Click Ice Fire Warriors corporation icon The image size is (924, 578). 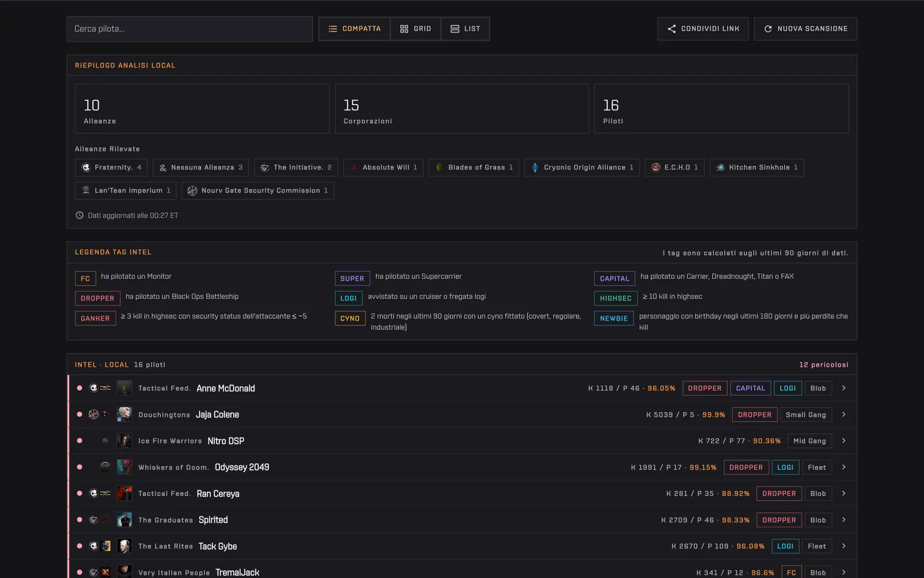(x=105, y=441)
